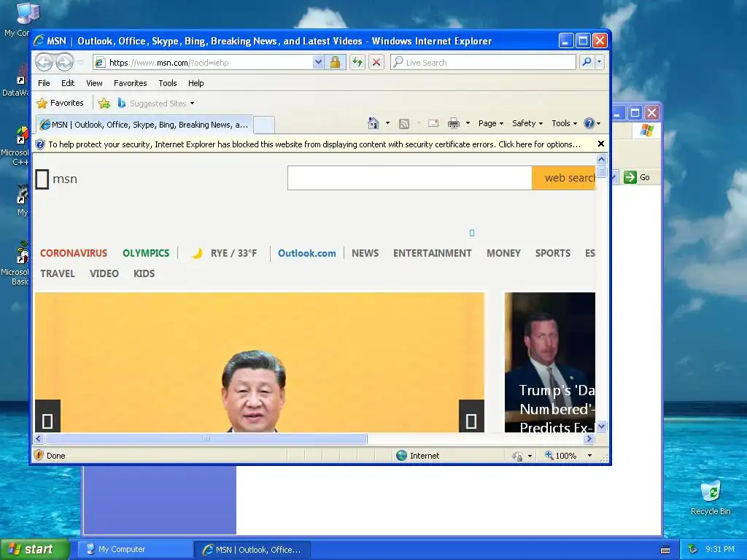
Task: Close the security information bar
Action: (x=601, y=144)
